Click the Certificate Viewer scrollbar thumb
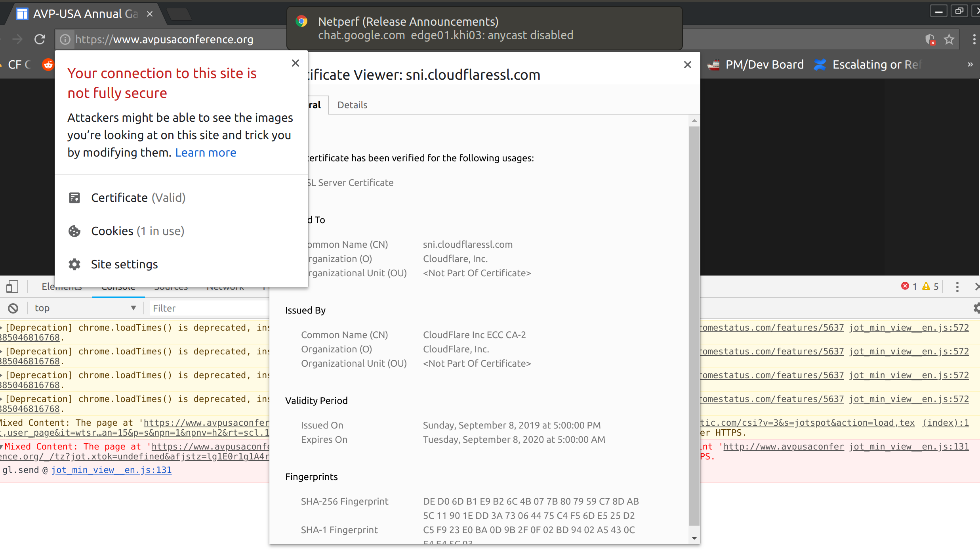The image size is (980, 551). pos(694,325)
